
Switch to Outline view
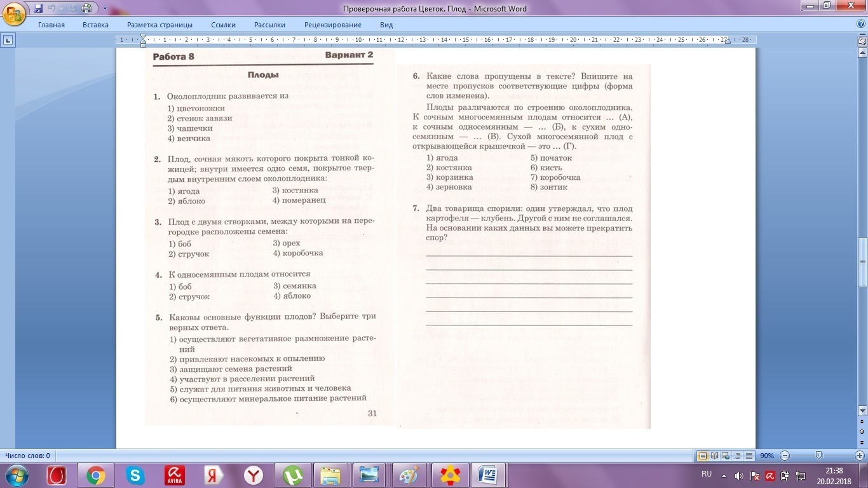tap(738, 456)
